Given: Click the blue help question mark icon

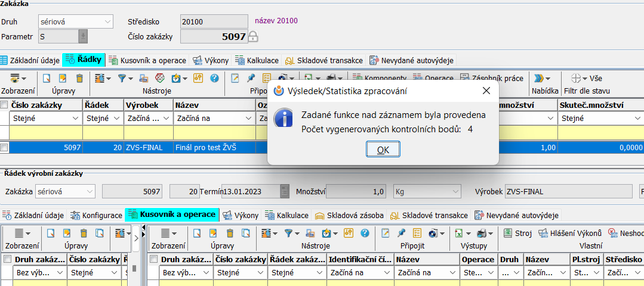Looking at the screenshot, I should point(214,78).
